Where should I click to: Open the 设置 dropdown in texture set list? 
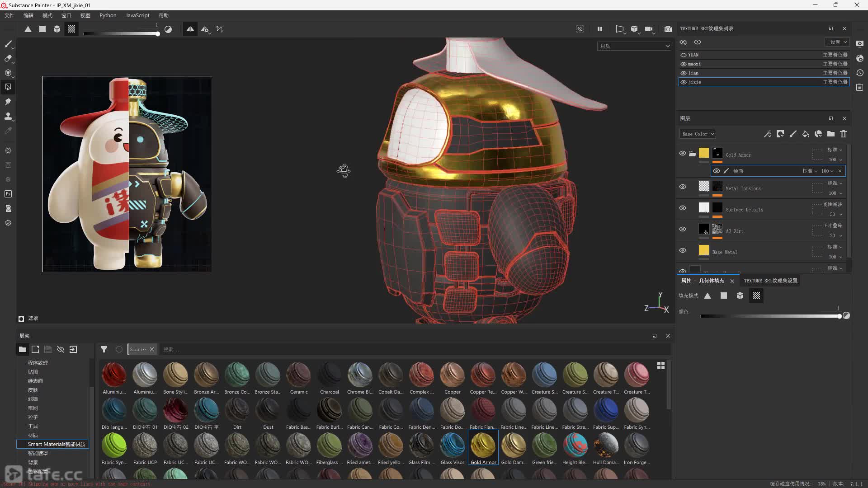tap(837, 42)
